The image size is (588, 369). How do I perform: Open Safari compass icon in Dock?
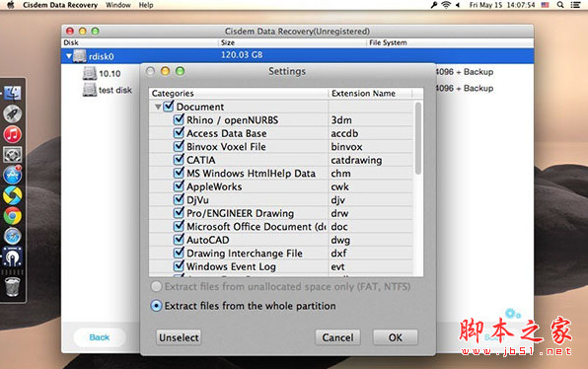click(13, 236)
